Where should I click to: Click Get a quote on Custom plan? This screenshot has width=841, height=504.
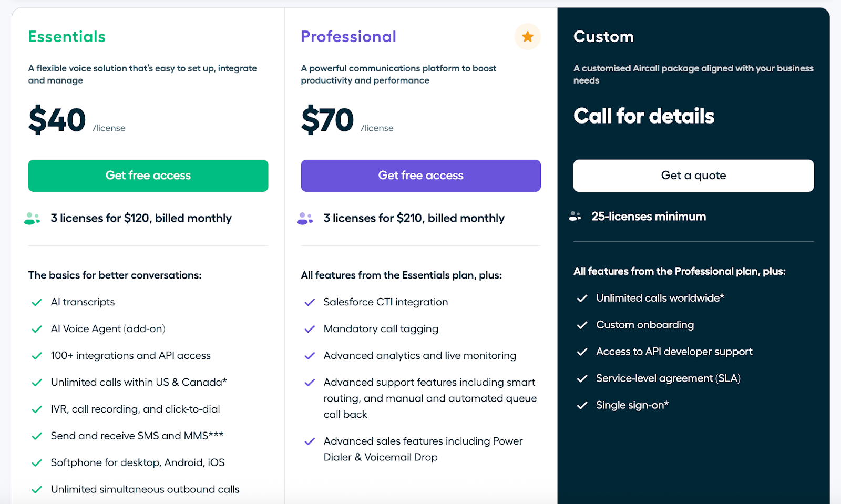693,176
